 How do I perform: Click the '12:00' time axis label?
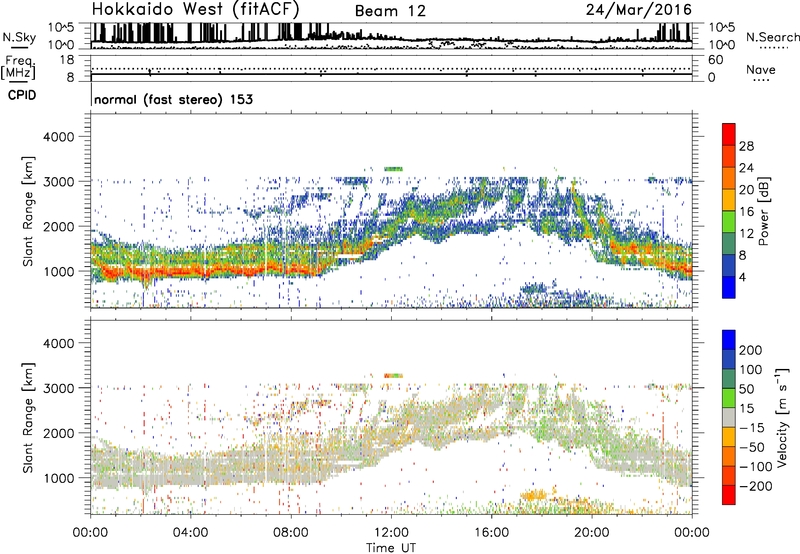click(x=391, y=533)
